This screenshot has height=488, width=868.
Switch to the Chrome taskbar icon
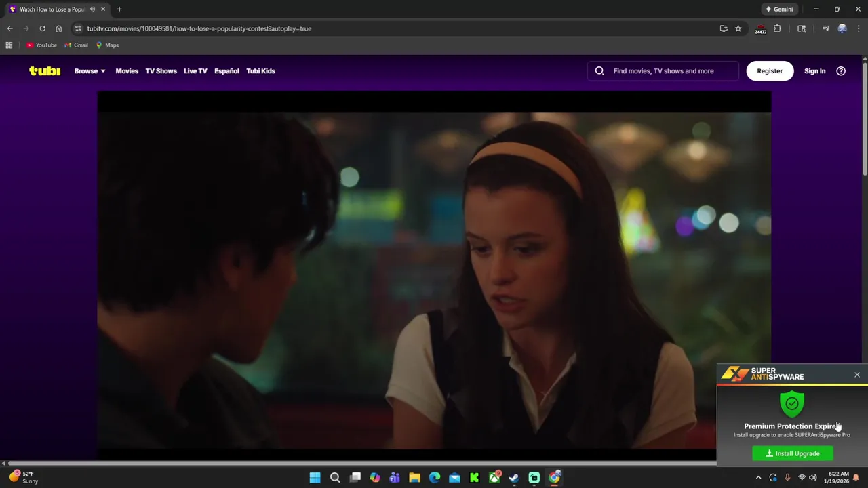554,478
